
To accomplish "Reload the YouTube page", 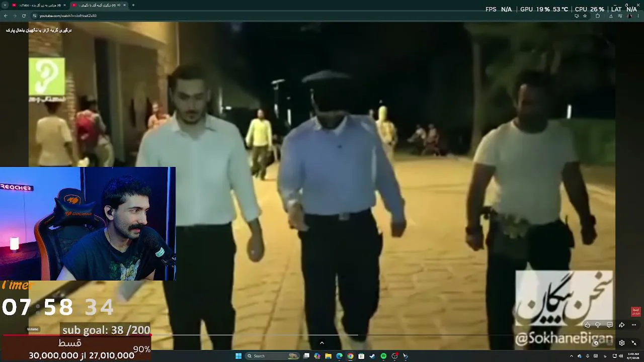I will click(24, 16).
